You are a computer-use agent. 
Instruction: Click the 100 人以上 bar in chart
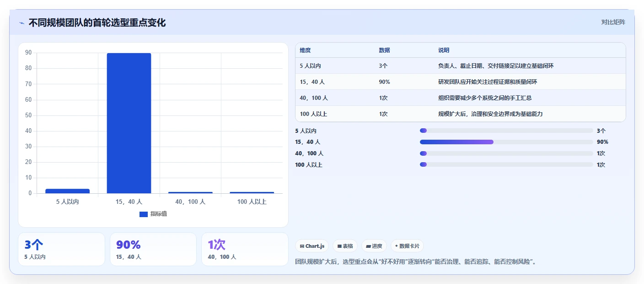(252, 192)
